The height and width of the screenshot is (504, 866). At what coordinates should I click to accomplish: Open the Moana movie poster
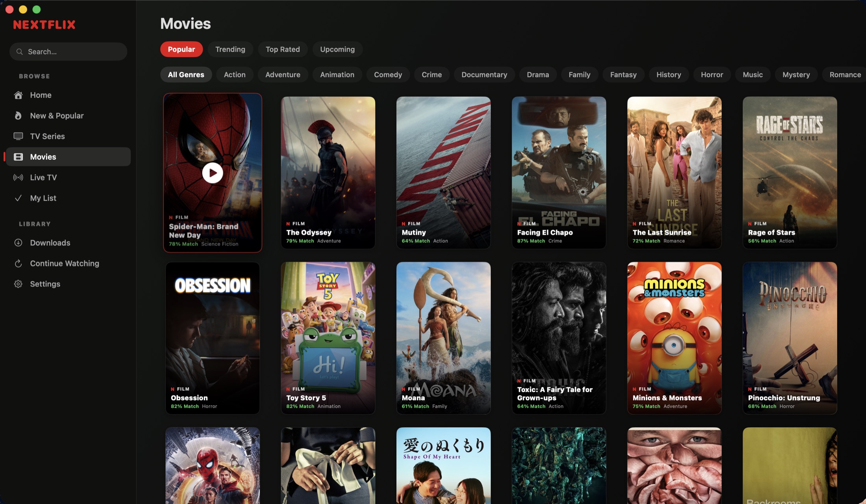point(443,338)
